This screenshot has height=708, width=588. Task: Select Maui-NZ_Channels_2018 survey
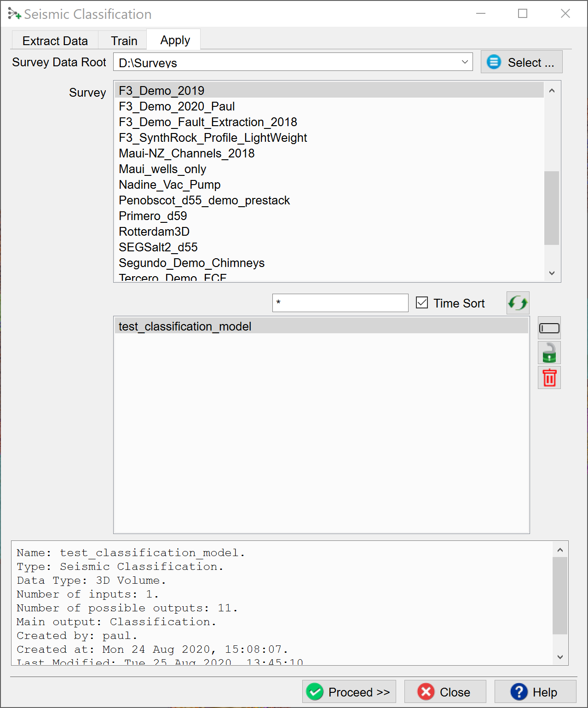(186, 153)
